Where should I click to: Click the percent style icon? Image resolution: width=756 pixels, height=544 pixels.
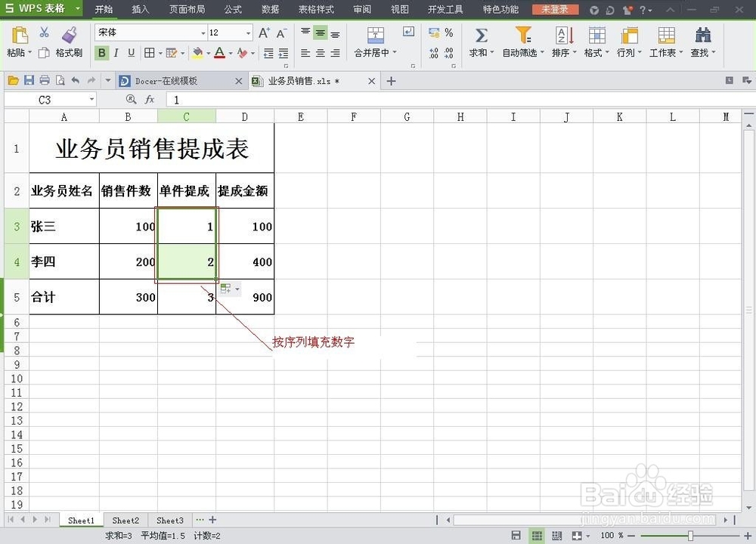(x=449, y=33)
